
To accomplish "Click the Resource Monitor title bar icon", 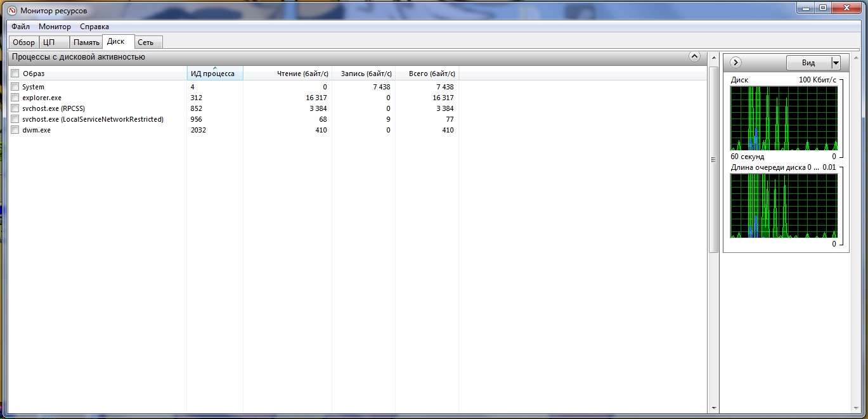I will [11, 11].
